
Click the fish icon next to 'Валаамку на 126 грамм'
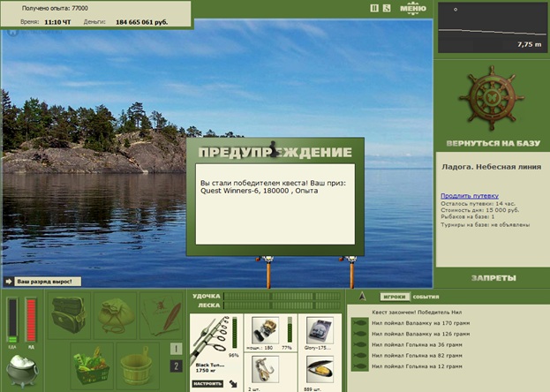click(359, 334)
